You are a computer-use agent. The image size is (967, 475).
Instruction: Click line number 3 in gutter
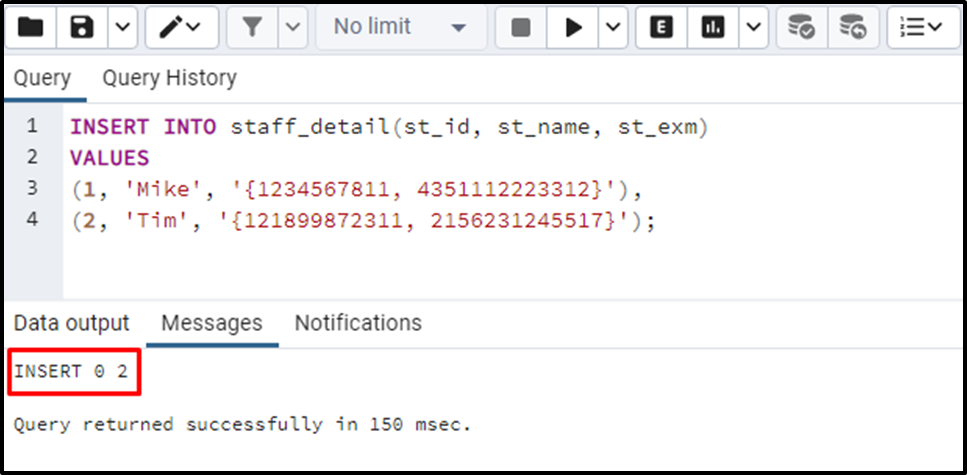tap(33, 188)
